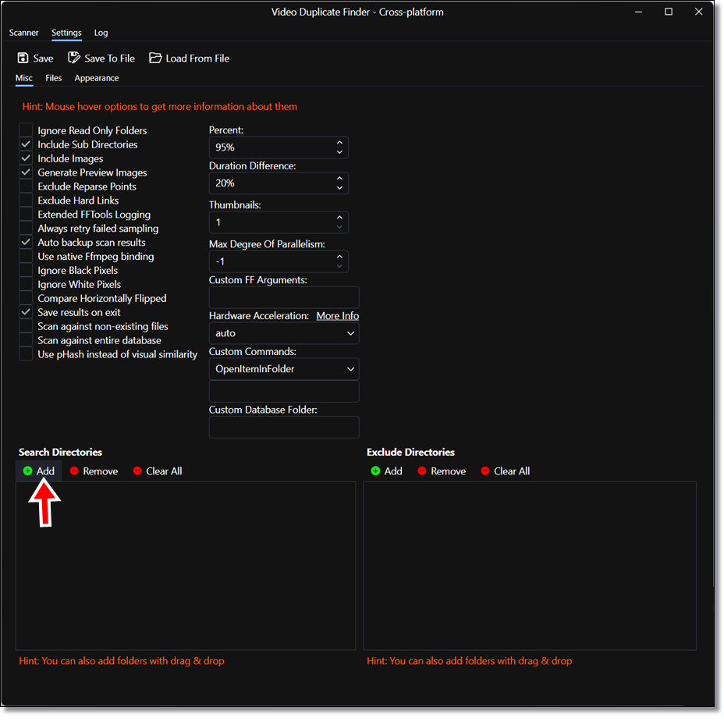Click the Load From File folder icon
The image size is (724, 728).
(x=155, y=58)
